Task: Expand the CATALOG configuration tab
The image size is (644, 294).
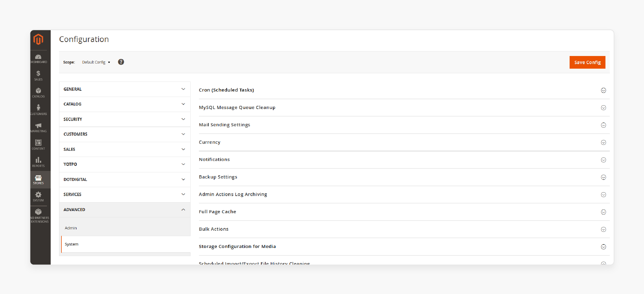Action: coord(125,104)
